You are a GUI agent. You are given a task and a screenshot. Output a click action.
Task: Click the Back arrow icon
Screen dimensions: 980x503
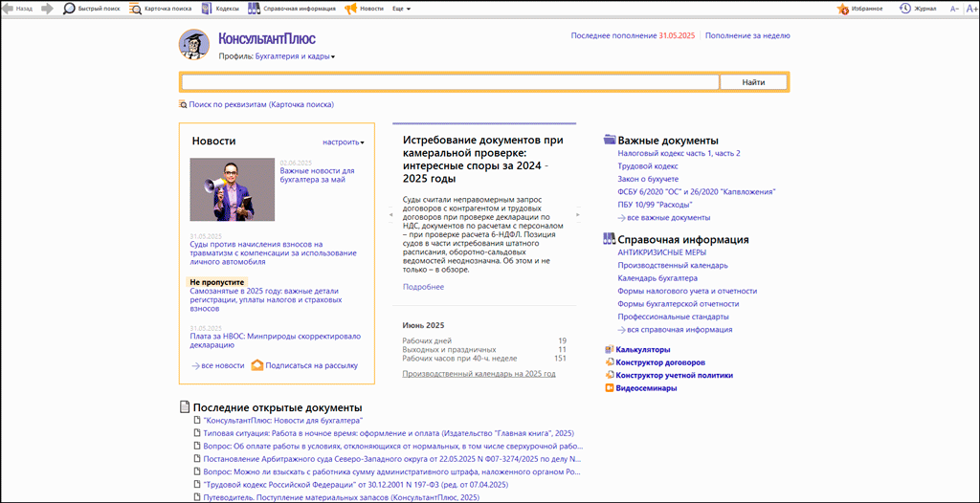click(8, 9)
